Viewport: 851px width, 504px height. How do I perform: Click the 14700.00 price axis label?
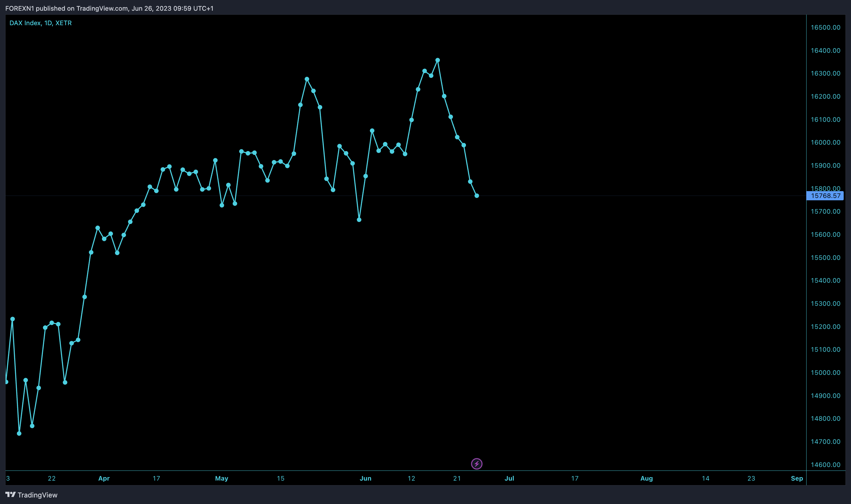[826, 441]
